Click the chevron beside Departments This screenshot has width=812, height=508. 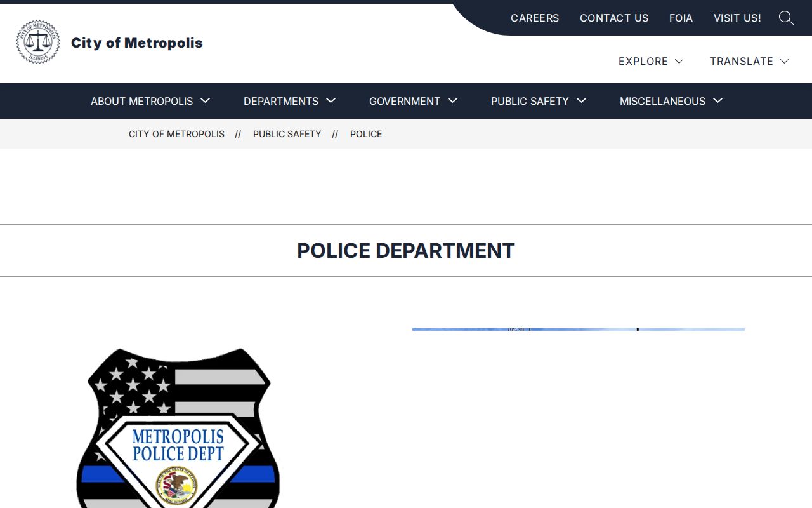pos(331,100)
